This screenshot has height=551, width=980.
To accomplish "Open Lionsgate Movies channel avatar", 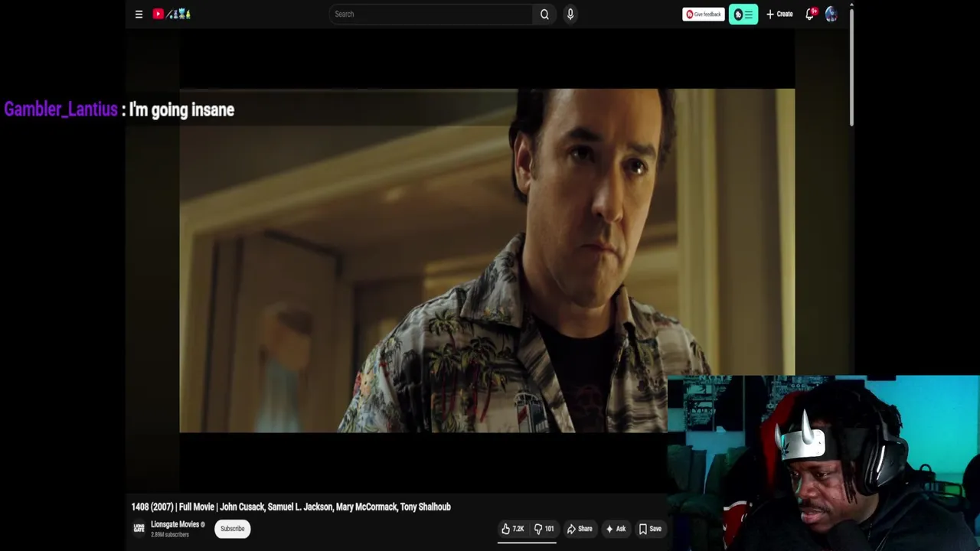I will 139,529.
